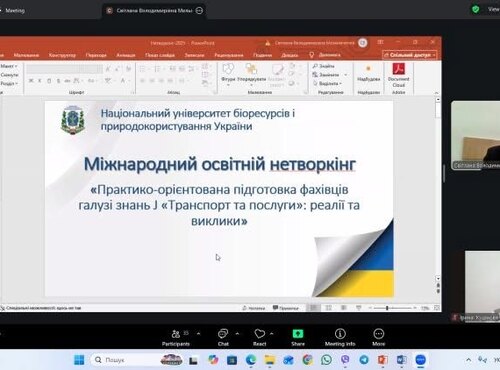The width and height of the screenshot is (500, 370).
Task: Open options on Zoom shared-screen tab
Action: point(199,10)
